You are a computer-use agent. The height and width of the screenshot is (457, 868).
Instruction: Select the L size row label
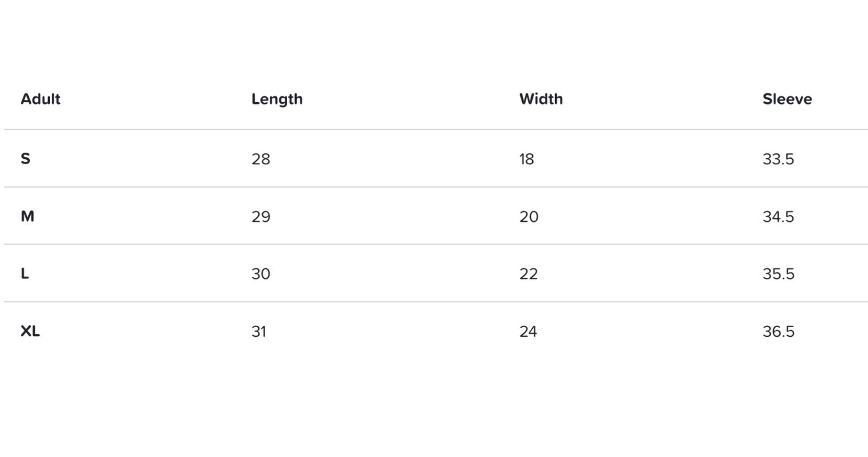[25, 274]
